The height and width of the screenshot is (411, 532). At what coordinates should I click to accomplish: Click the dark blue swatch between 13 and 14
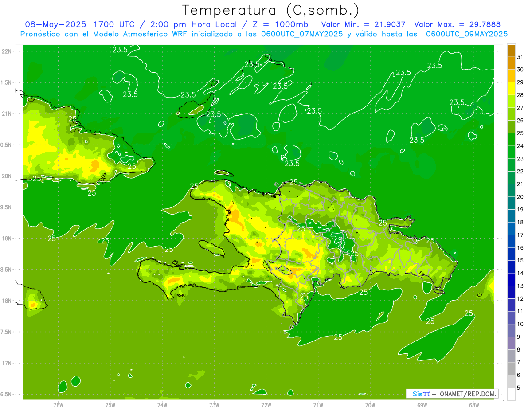[x=511, y=279]
